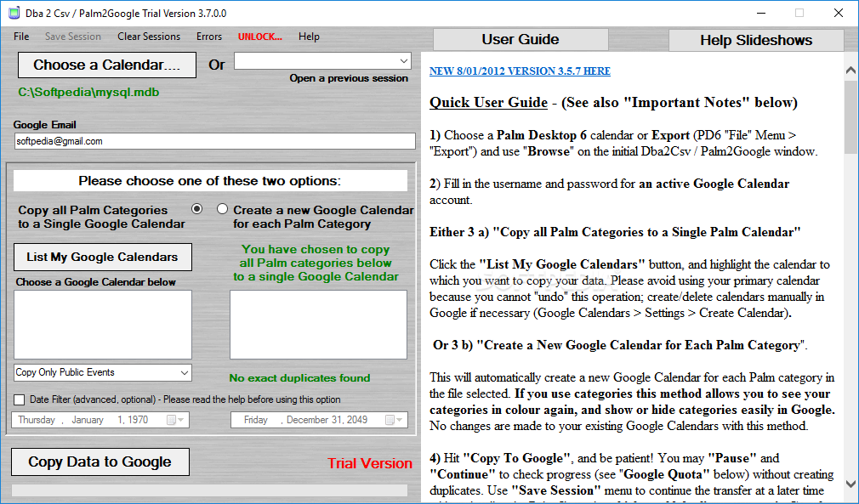Click the Friday, December 31, 2049 date field

(x=319, y=420)
